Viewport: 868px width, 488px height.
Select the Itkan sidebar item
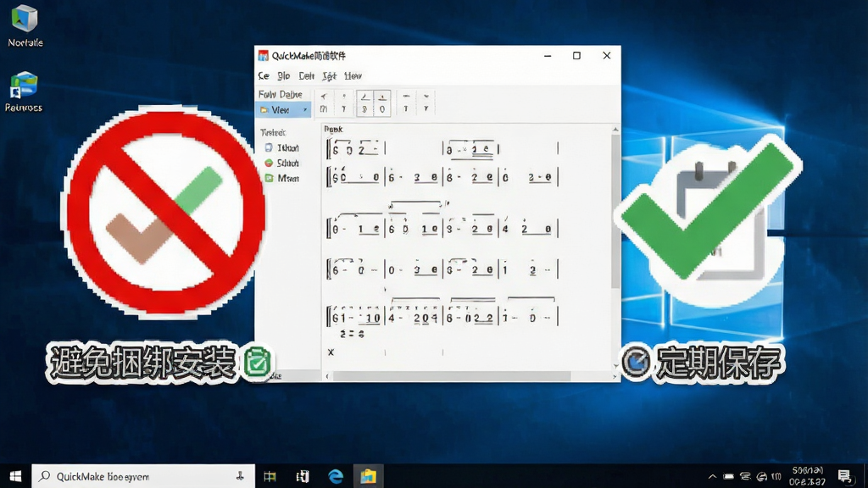tap(288, 147)
